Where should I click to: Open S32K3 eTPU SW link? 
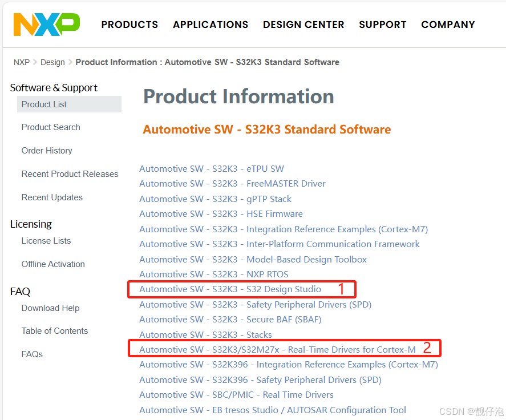pos(212,168)
